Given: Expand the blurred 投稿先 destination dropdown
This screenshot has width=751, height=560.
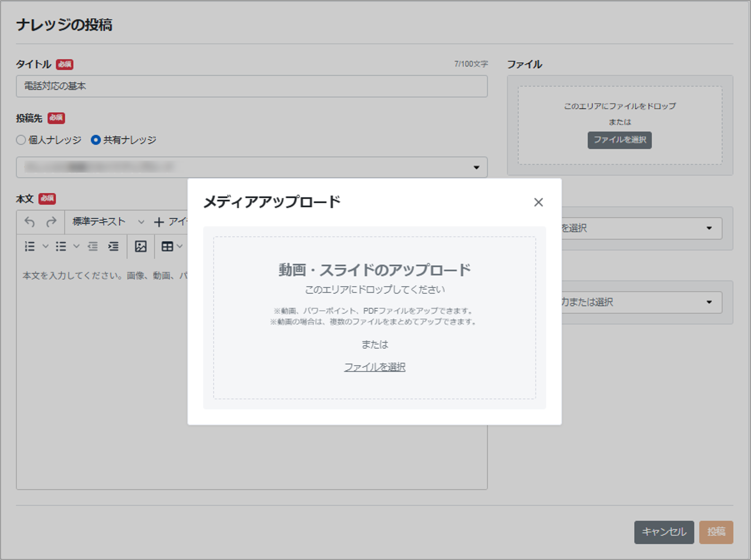Looking at the screenshot, I should point(476,167).
